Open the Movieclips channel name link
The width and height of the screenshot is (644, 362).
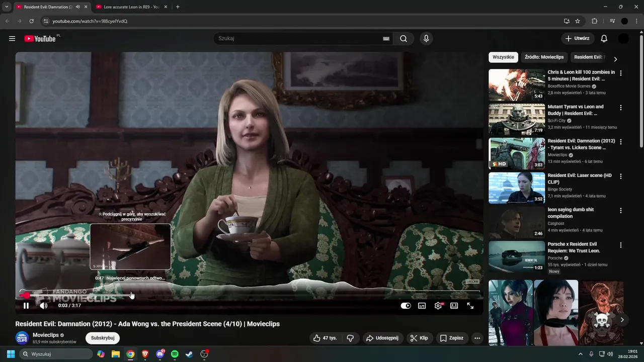45,335
